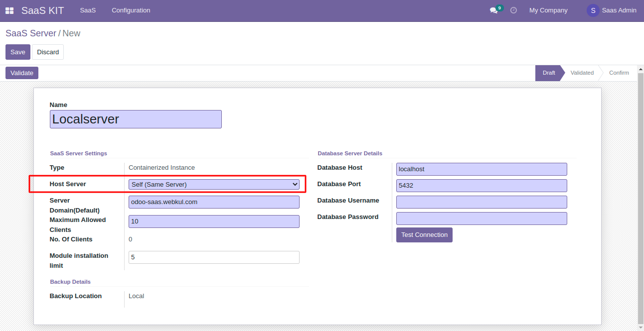Click the Database Port field

(482, 186)
